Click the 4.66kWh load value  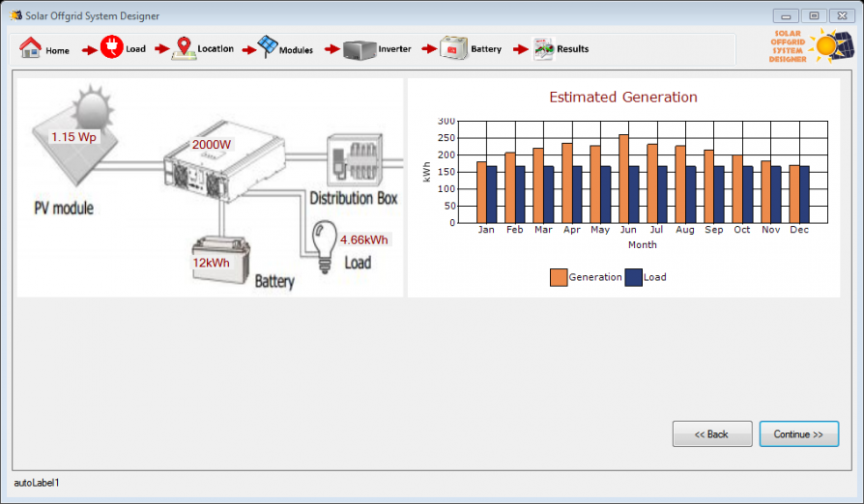pos(364,239)
